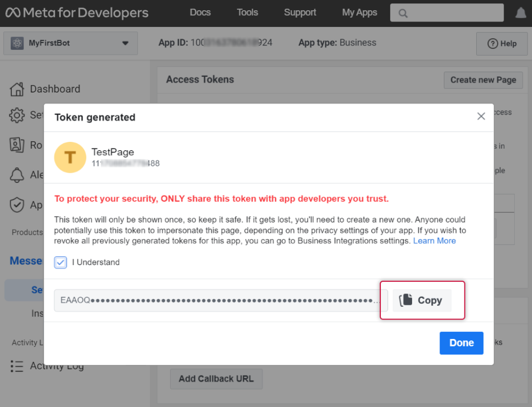The height and width of the screenshot is (407, 532).
Task: Open the Tools menu
Action: tap(247, 13)
